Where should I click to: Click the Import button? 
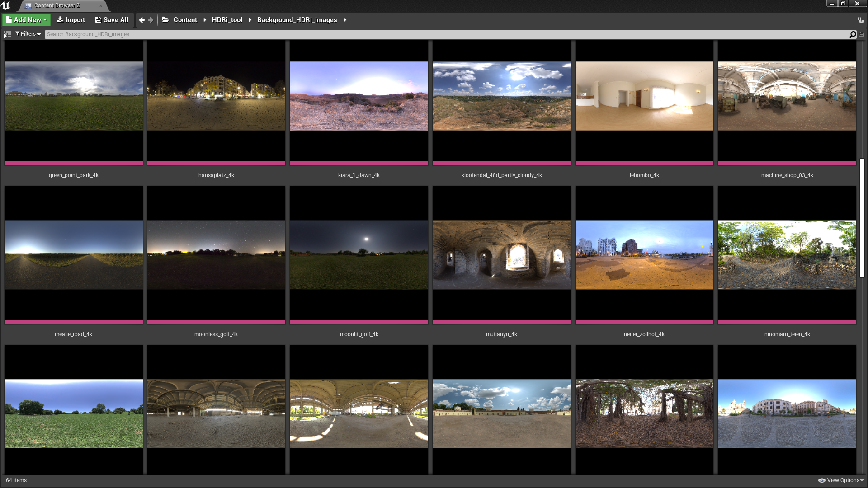click(71, 20)
